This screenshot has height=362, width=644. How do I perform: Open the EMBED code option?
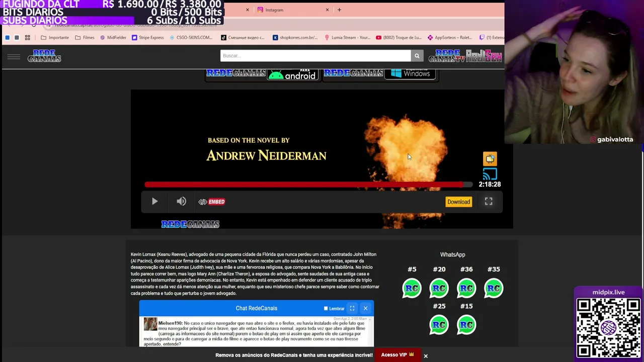pos(212,202)
